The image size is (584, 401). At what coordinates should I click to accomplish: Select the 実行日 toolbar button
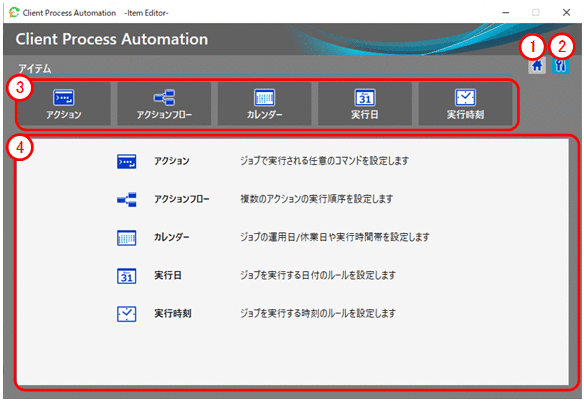(x=365, y=104)
